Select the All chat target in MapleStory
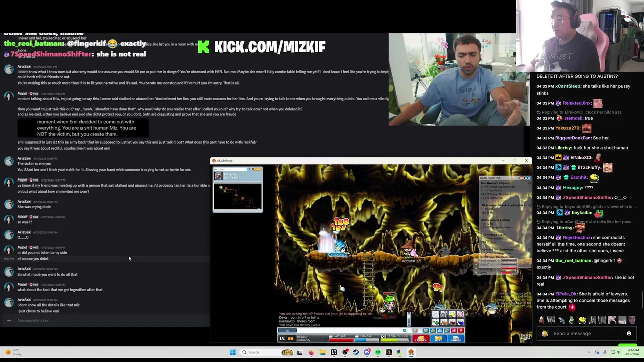This screenshot has width=644, height=362. [287, 330]
